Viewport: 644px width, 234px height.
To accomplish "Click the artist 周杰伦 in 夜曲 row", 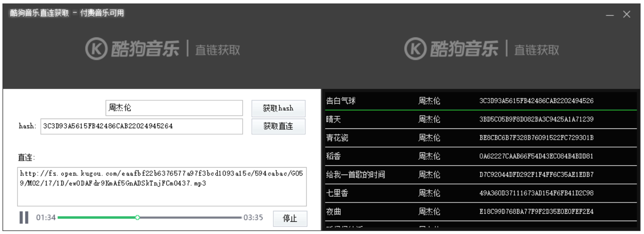I will (x=429, y=212).
